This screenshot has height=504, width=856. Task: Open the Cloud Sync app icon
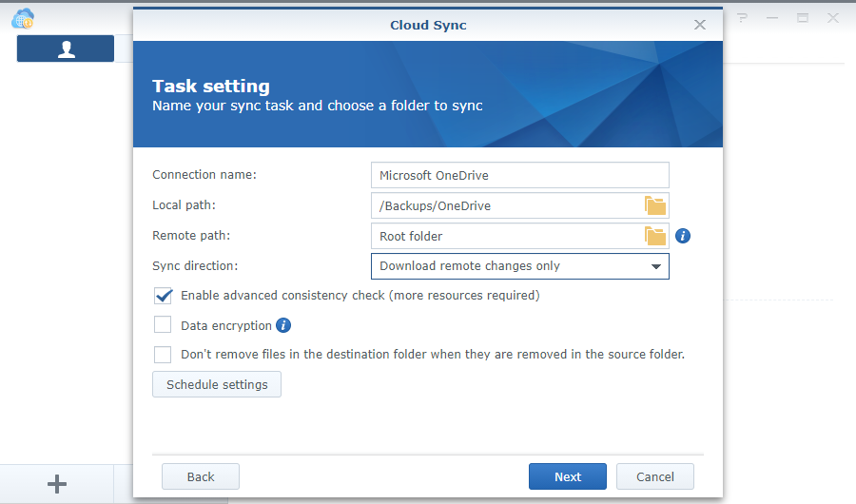click(23, 19)
